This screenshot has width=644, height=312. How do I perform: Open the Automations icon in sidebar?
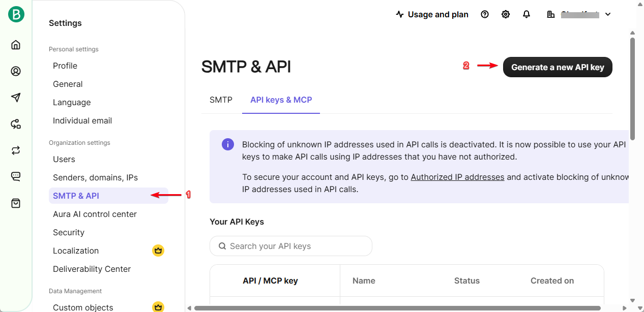(16, 124)
